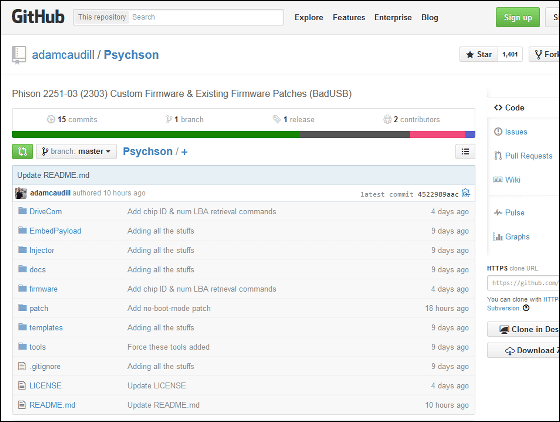Image resolution: width=560 pixels, height=422 pixels.
Task: View the 1,401 stargazers count
Action: pos(510,54)
